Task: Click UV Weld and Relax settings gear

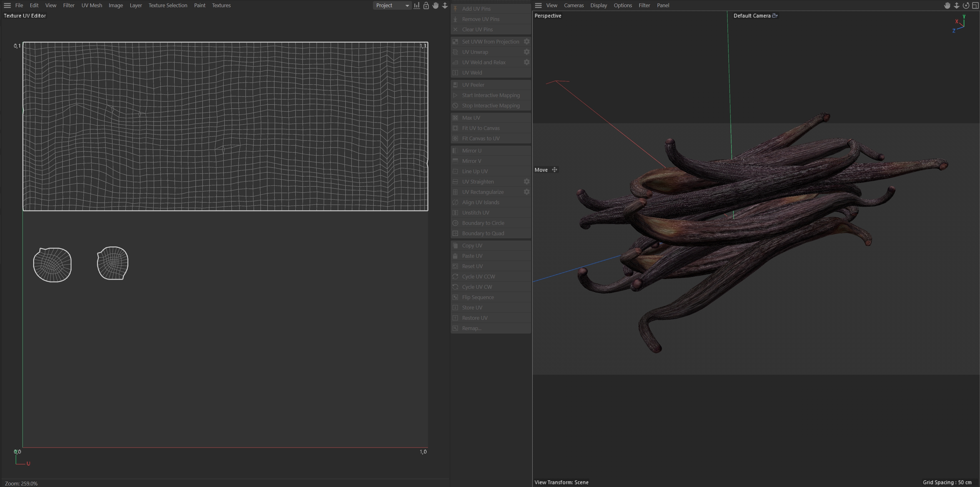Action: pos(526,62)
